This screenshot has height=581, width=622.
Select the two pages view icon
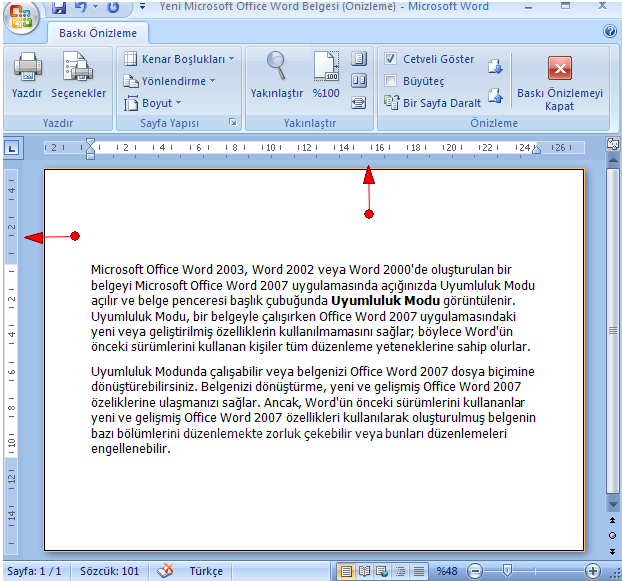click(359, 81)
